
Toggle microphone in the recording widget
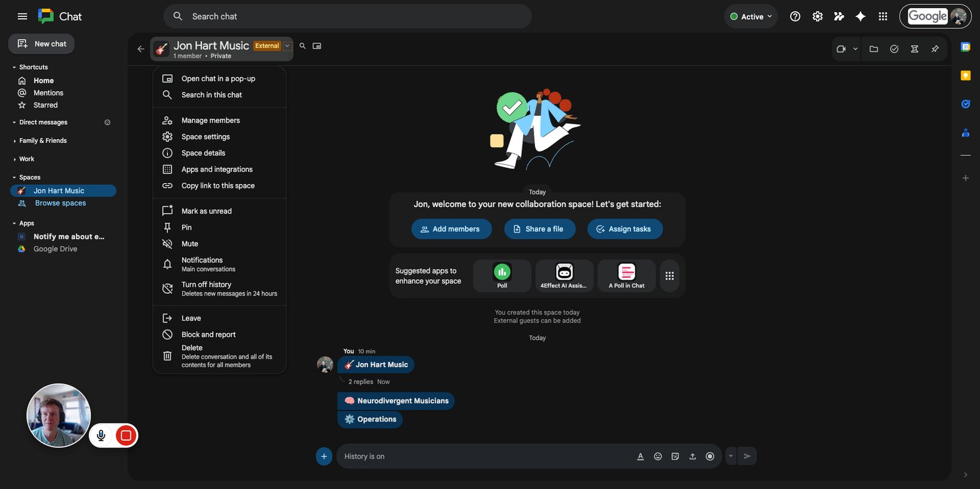[101, 435]
